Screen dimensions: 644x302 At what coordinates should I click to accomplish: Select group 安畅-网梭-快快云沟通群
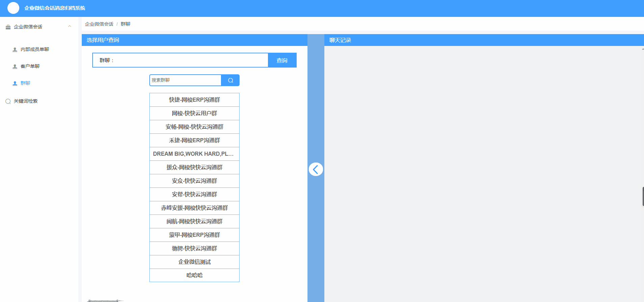pos(194,127)
